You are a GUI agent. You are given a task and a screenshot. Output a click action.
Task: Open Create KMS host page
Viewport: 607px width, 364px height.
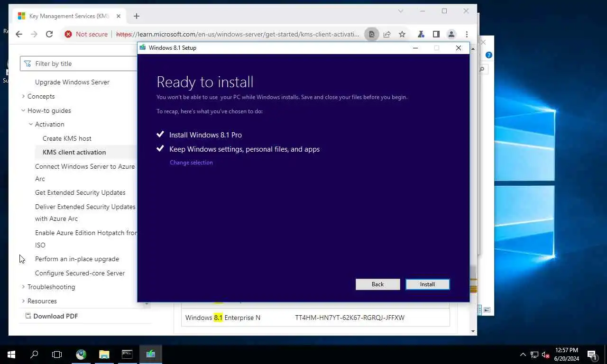(x=67, y=138)
